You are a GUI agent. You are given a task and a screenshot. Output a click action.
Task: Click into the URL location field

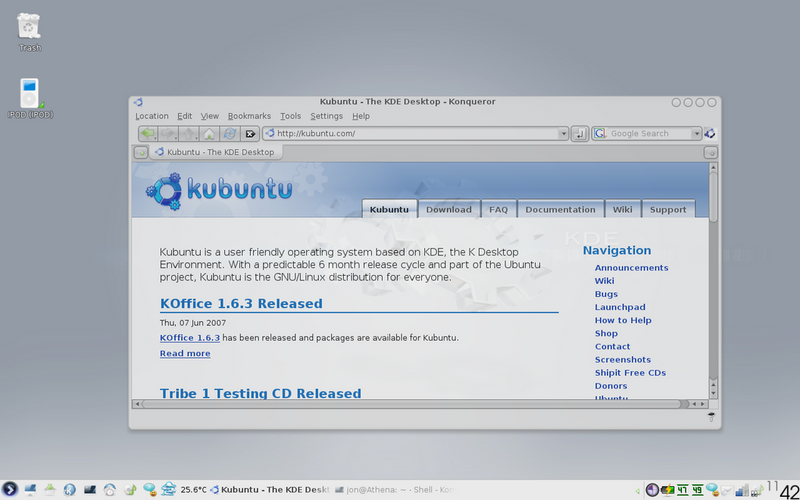coord(416,134)
